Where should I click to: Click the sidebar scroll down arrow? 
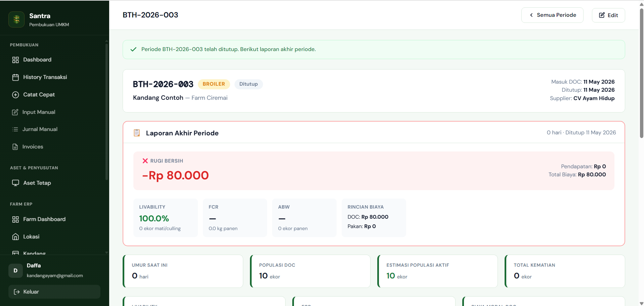106,253
